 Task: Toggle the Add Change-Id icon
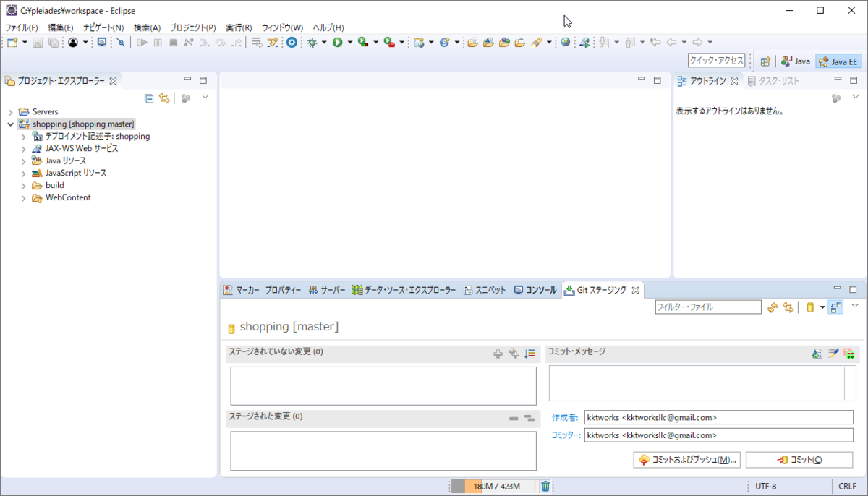(x=849, y=354)
